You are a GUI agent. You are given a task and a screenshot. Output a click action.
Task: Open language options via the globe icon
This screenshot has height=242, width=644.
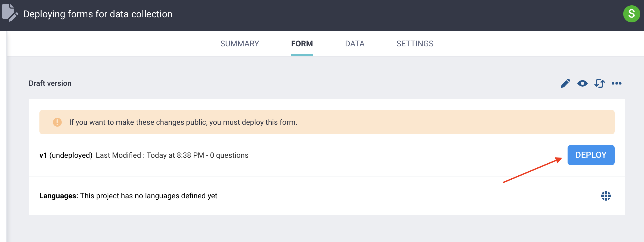[605, 196]
